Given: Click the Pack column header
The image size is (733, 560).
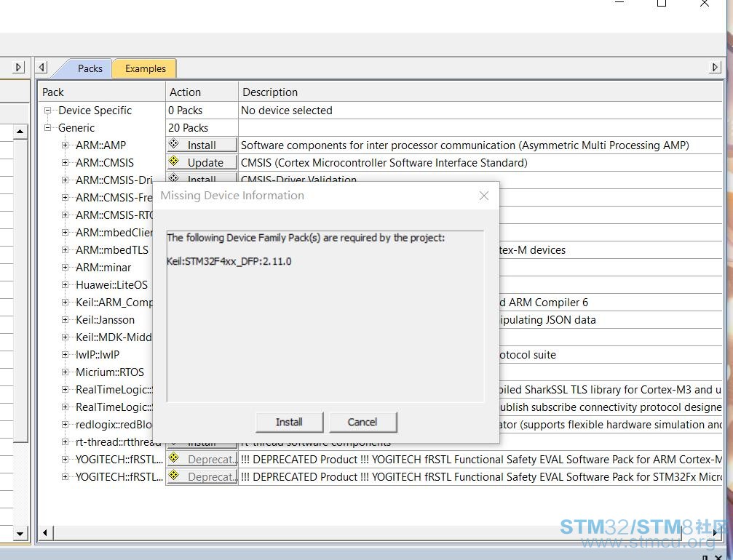Looking at the screenshot, I should 102,92.
